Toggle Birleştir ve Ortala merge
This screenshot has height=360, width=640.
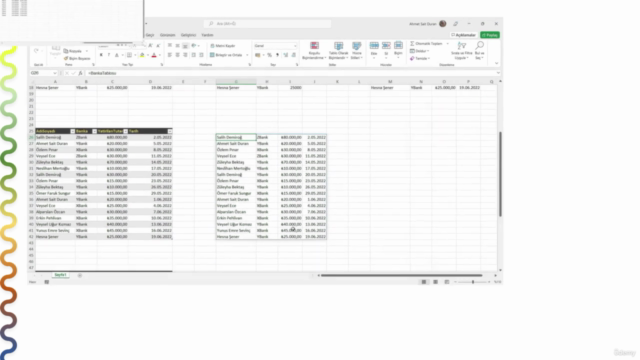(x=227, y=55)
